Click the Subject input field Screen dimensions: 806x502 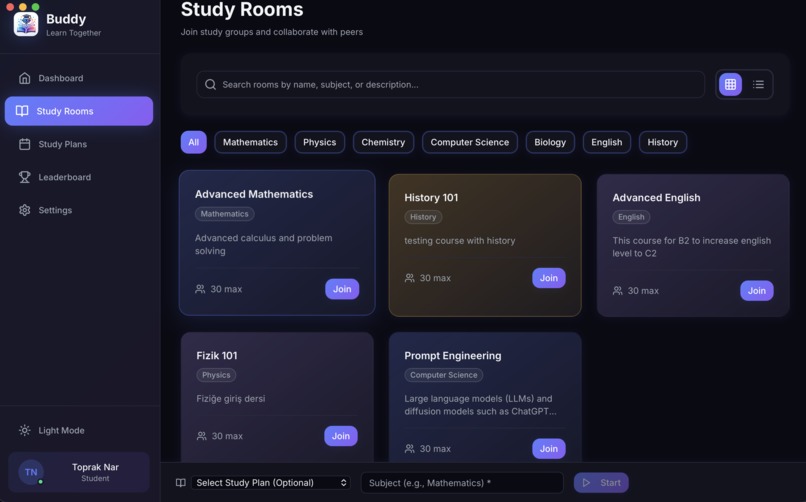click(462, 483)
